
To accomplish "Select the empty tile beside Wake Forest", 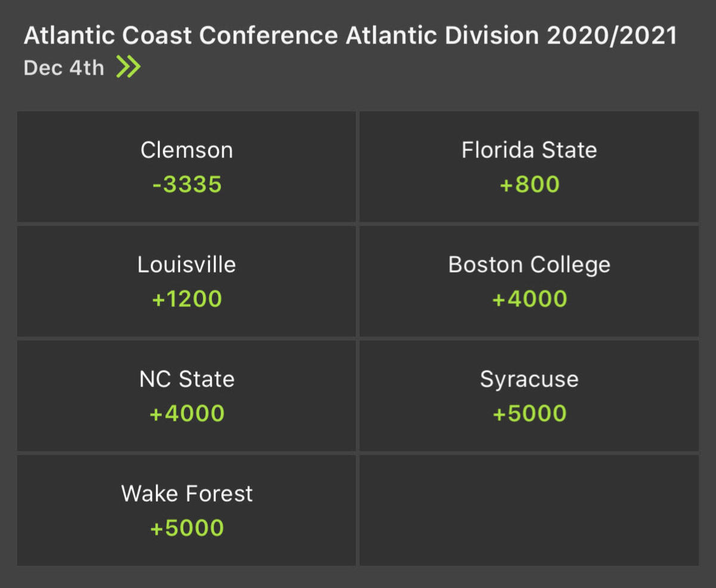I will coord(529,509).
